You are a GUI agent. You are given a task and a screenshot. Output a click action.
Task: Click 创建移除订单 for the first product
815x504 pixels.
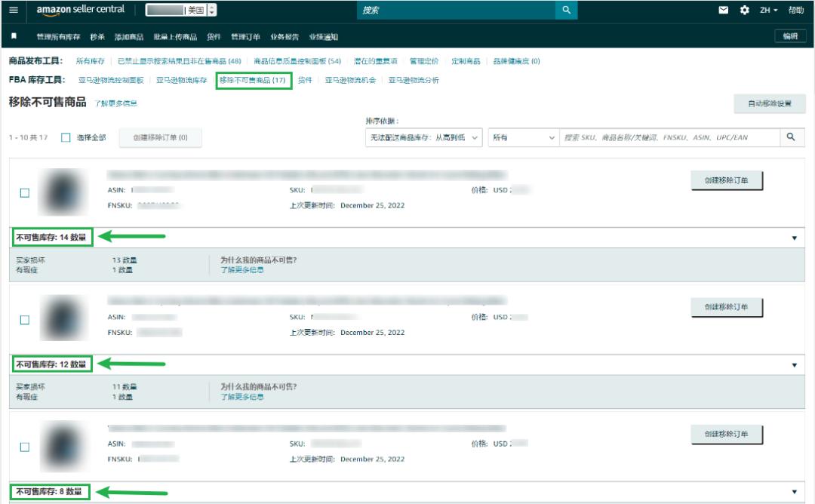pos(727,182)
